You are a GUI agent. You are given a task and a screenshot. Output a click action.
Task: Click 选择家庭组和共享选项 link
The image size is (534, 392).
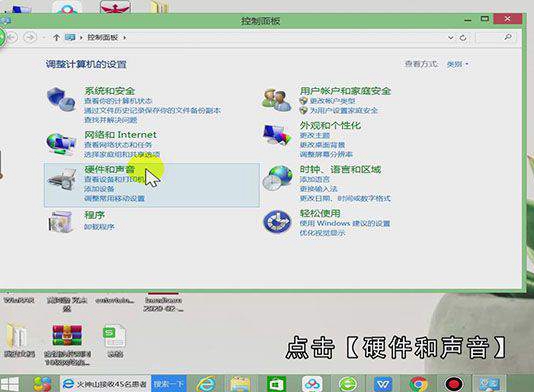coord(122,155)
